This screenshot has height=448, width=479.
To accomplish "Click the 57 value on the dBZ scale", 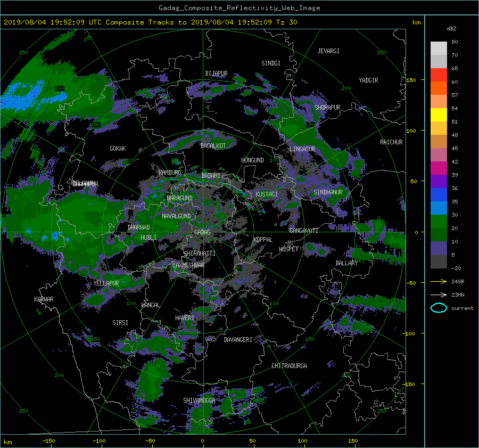I will coord(455,95).
